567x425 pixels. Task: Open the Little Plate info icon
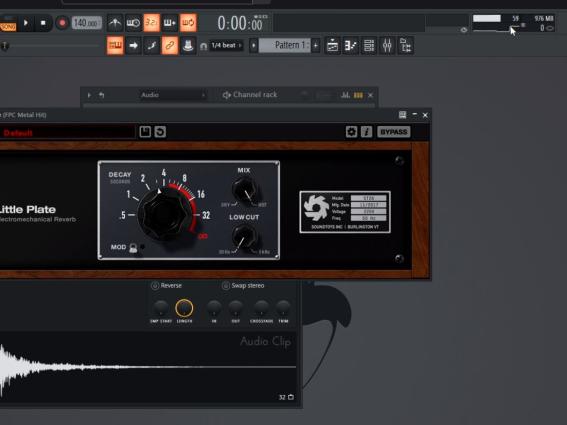(x=366, y=132)
